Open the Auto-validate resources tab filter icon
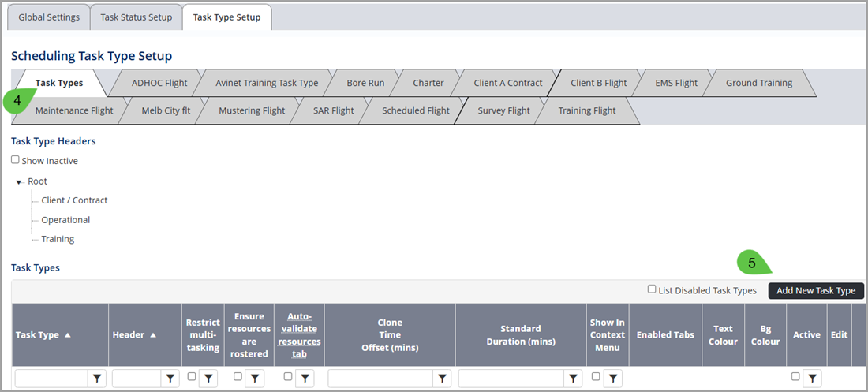 coord(305,379)
